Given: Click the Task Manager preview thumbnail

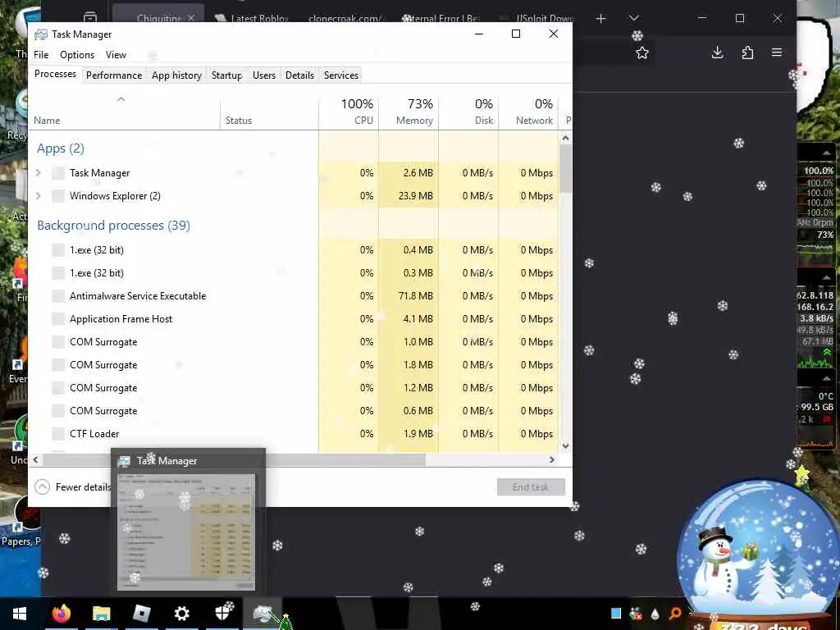Looking at the screenshot, I should (186, 532).
